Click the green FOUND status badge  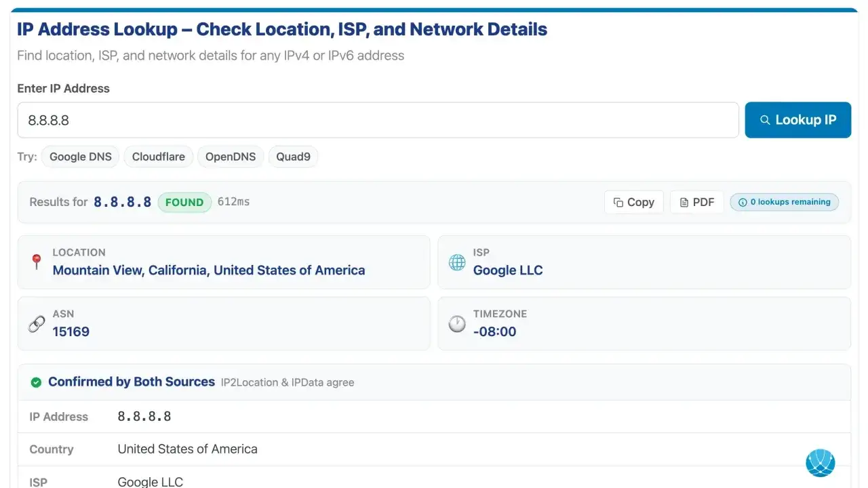pos(184,202)
